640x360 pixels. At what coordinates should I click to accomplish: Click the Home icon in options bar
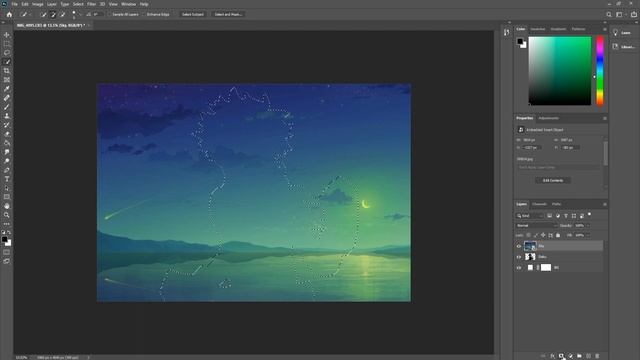point(9,14)
